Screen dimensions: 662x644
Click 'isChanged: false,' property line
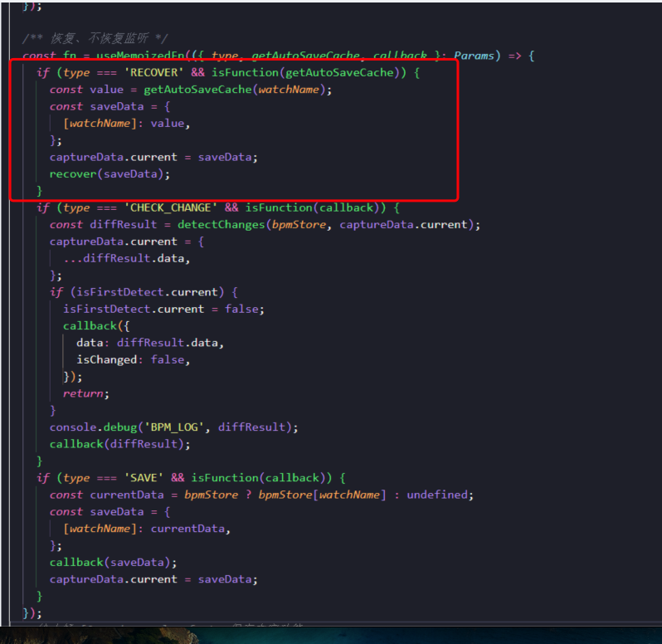pos(134,360)
